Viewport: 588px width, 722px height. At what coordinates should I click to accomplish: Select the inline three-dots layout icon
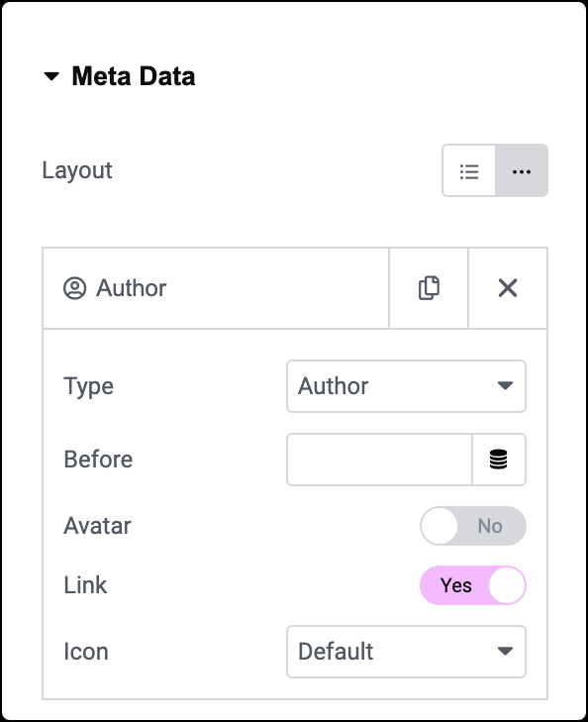(522, 170)
